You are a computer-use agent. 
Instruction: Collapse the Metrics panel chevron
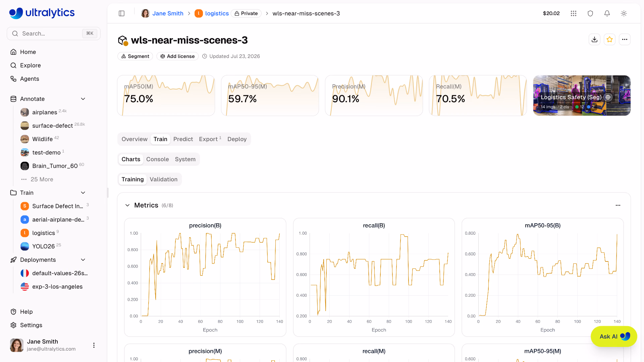(x=127, y=205)
